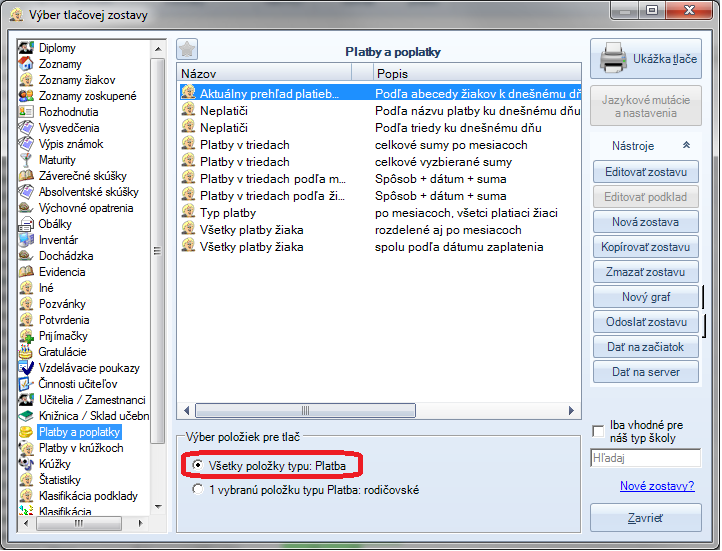This screenshot has height=551, width=722.
Task: Click the Prijímačky icon
Action: (26, 336)
